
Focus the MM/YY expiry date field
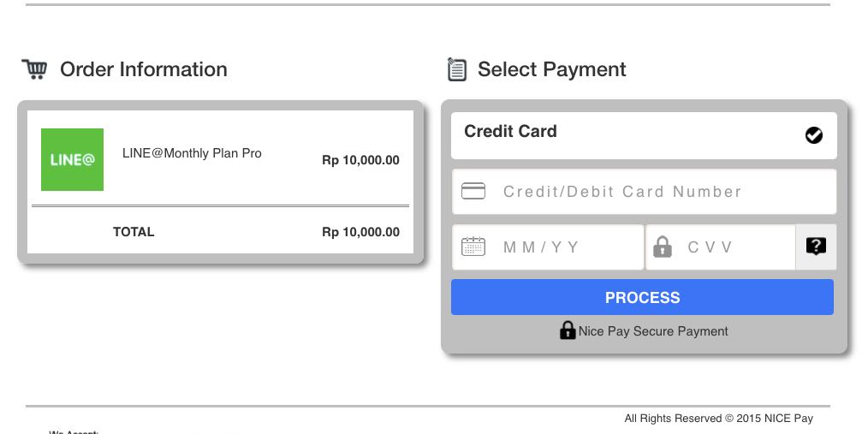pyautogui.click(x=565, y=247)
